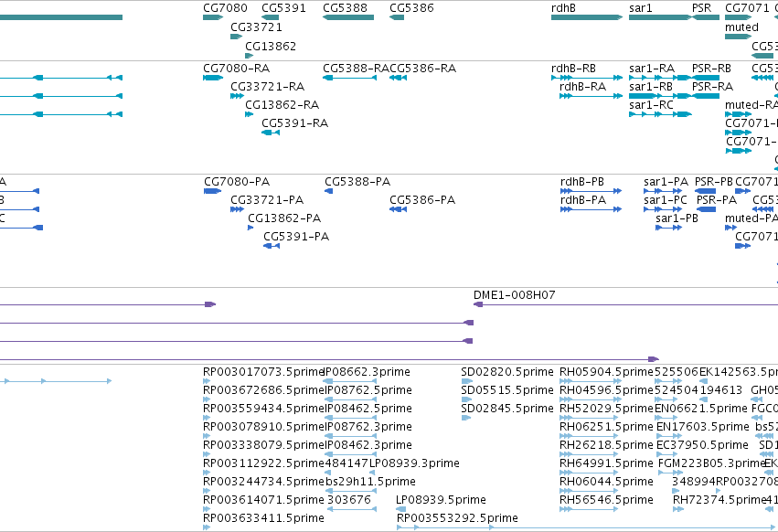Select the sar1 gene label

(x=641, y=8)
